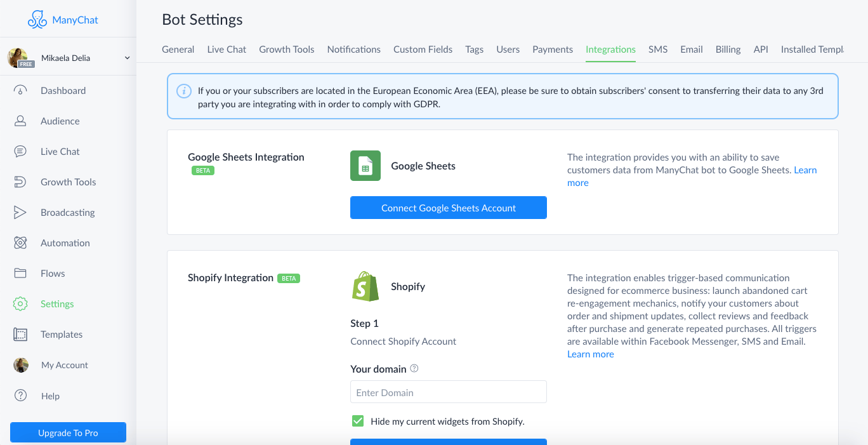Click the Settings gear icon
Image resolution: width=868 pixels, height=445 pixels.
click(x=20, y=304)
